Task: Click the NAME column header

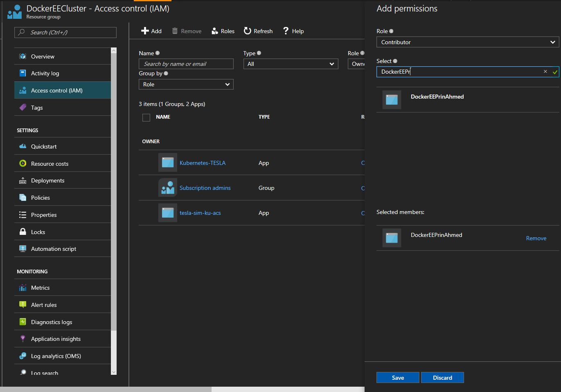Action: click(163, 117)
